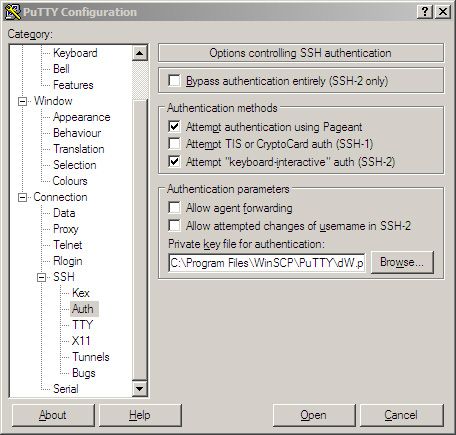Select Connection category label
Image resolution: width=456 pixels, height=435 pixels.
click(60, 197)
